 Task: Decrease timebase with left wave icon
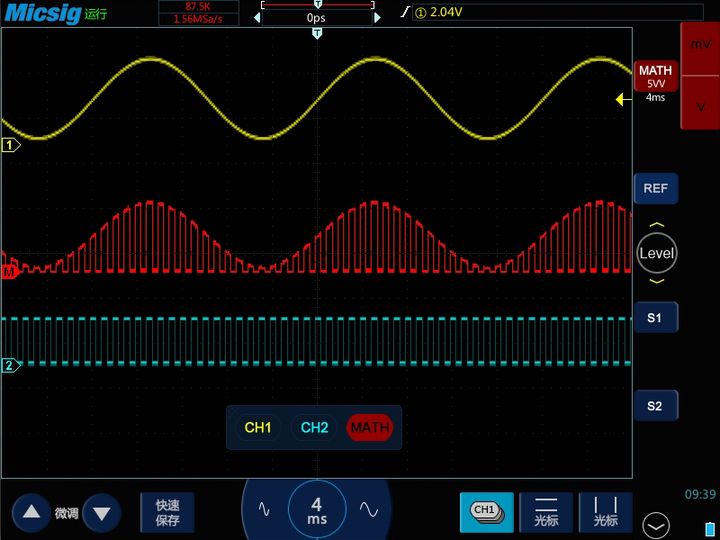(x=264, y=509)
